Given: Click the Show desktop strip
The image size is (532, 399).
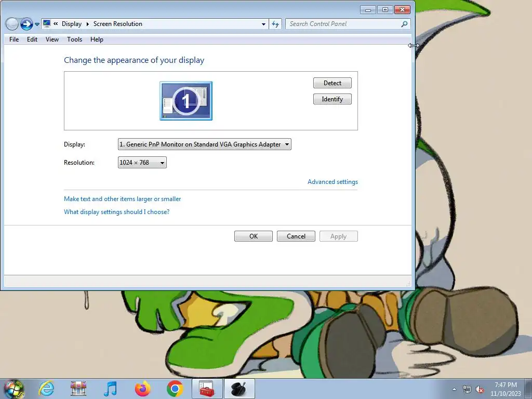Looking at the screenshot, I should (x=528, y=389).
